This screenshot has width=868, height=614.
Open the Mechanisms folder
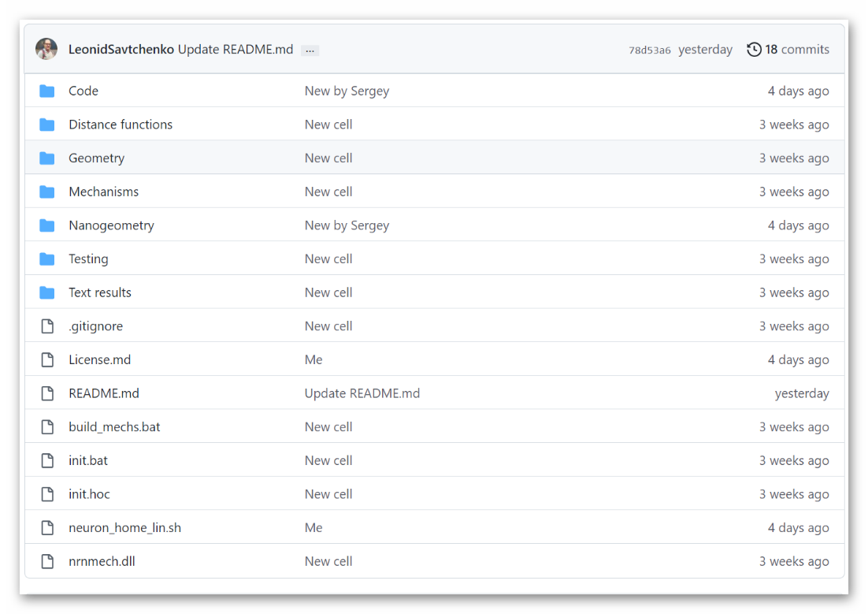click(x=103, y=192)
